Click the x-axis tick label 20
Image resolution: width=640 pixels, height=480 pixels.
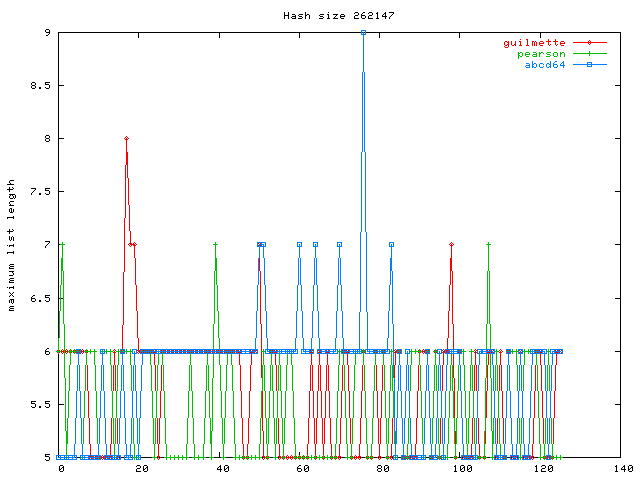tap(142, 469)
